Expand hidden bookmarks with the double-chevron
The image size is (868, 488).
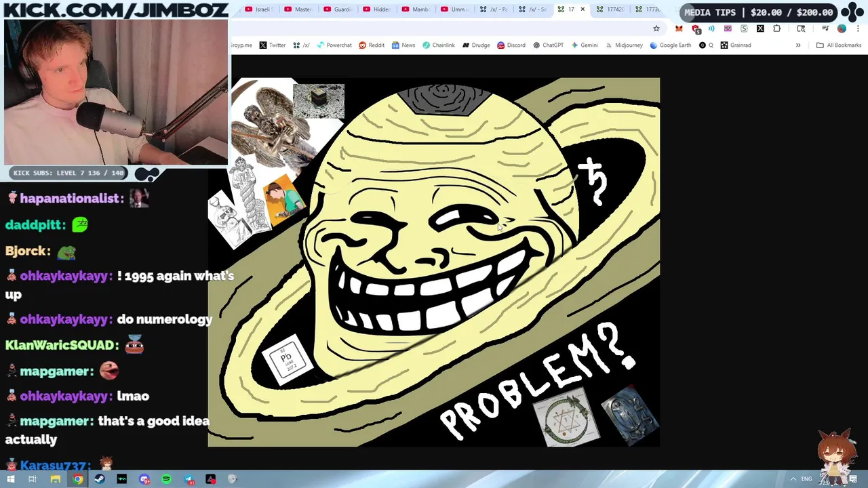click(x=798, y=45)
